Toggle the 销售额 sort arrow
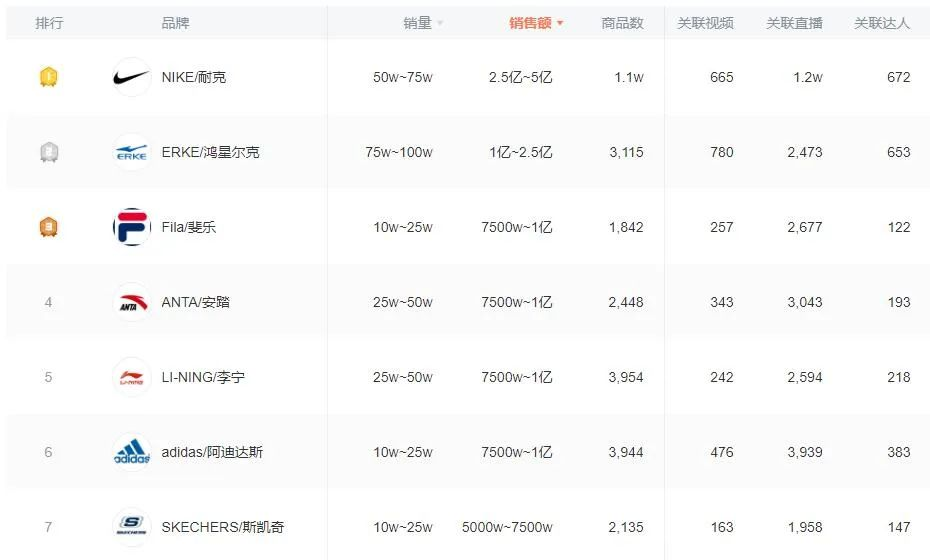The image size is (930, 560). [x=560, y=23]
